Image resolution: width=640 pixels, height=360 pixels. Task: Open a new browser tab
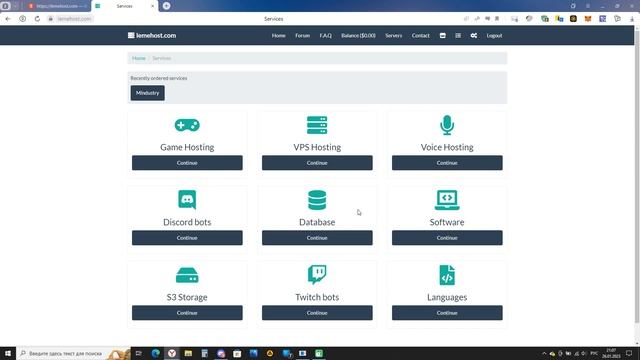pyautogui.click(x=167, y=6)
